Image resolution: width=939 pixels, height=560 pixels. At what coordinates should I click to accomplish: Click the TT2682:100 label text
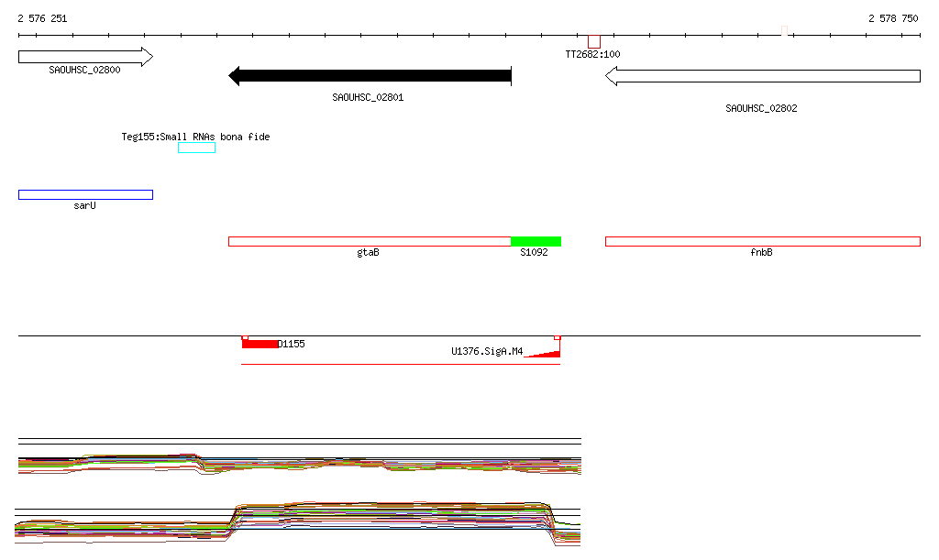coord(593,54)
